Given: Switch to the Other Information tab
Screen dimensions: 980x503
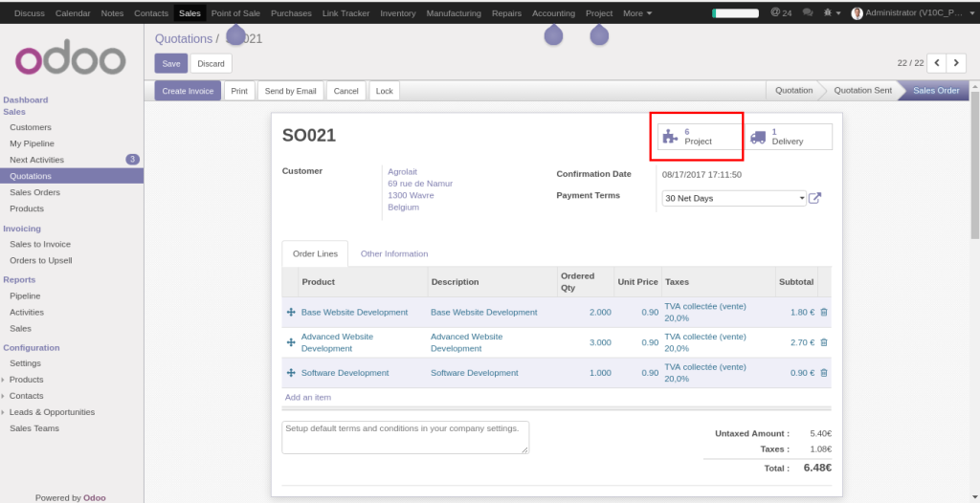Looking at the screenshot, I should [394, 253].
